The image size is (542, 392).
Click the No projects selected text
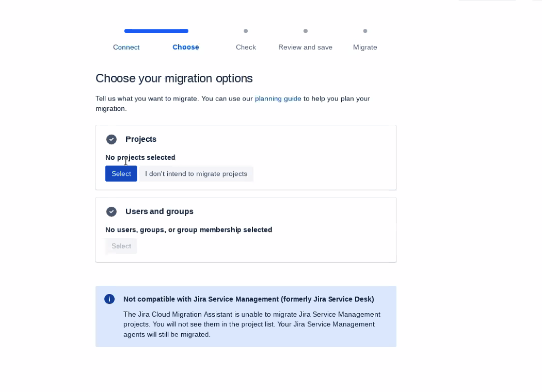[x=140, y=157]
